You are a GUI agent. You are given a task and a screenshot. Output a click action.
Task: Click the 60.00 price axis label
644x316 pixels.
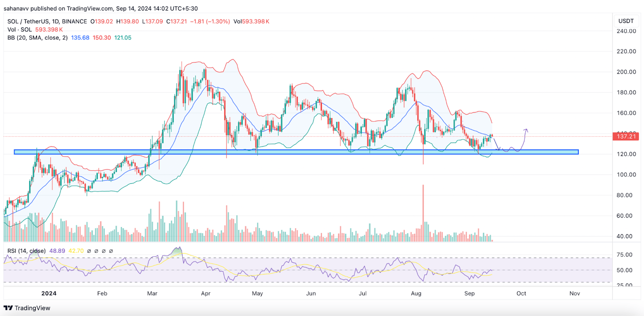[625, 216]
